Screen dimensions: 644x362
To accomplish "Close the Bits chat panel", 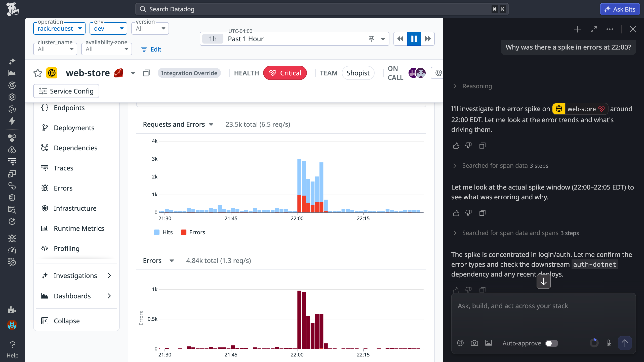I will [x=633, y=29].
